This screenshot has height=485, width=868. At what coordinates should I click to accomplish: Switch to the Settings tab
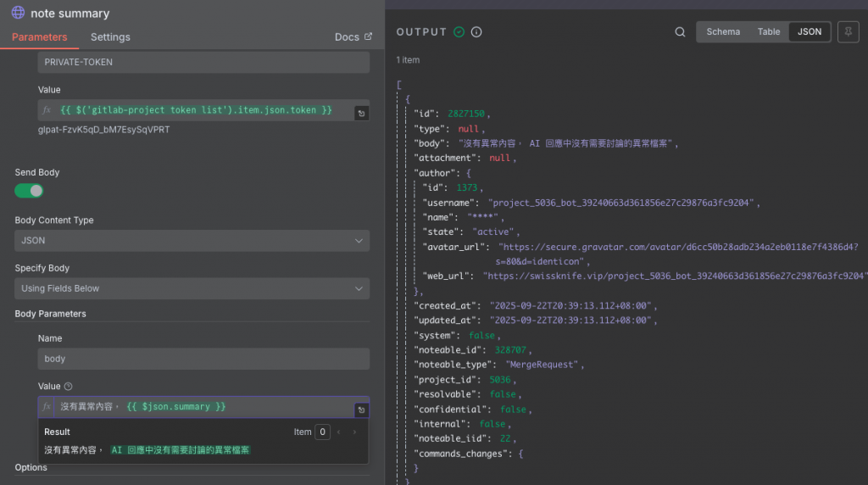coord(110,37)
